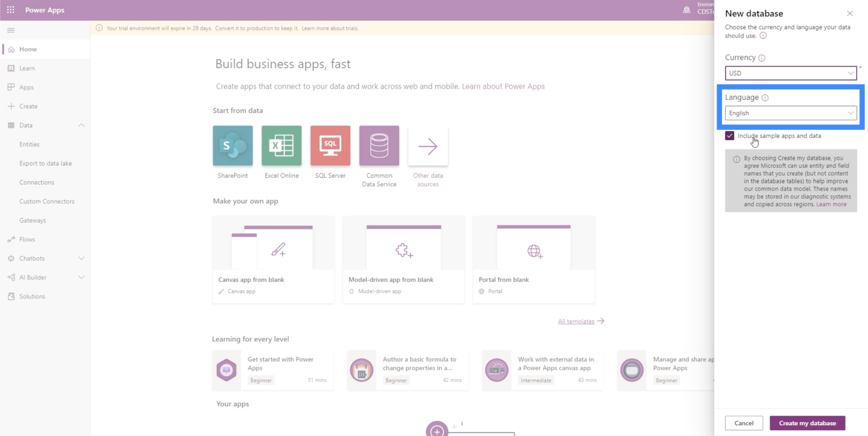
Task: Click the plus circle under Your apps
Action: pyautogui.click(x=437, y=430)
